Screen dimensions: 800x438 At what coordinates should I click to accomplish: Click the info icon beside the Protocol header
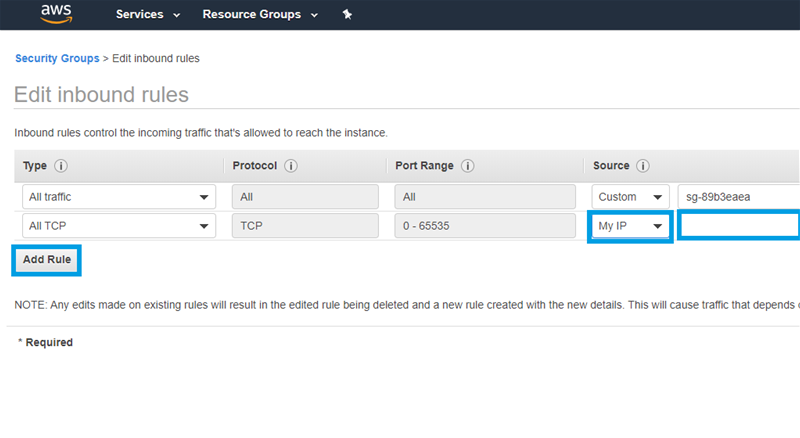290,166
